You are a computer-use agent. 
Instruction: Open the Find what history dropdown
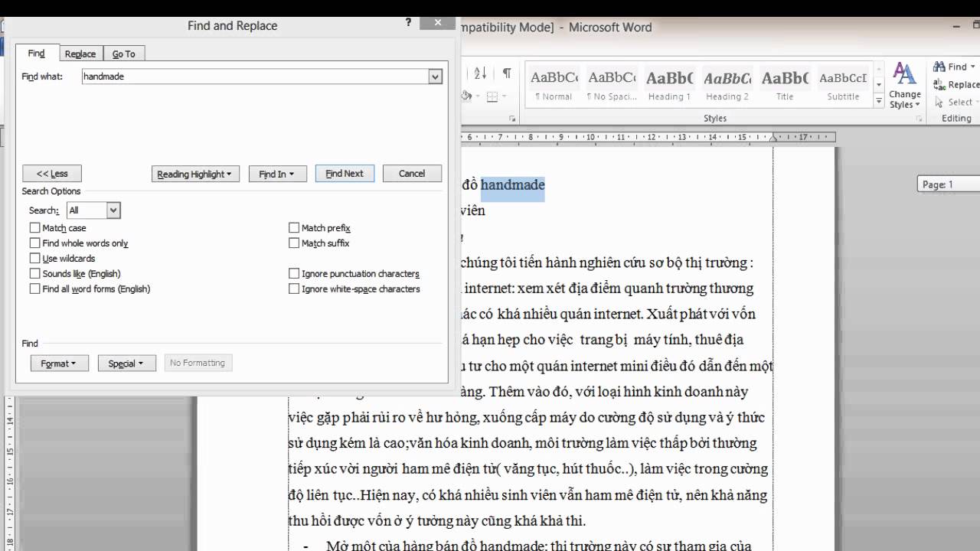coord(435,77)
